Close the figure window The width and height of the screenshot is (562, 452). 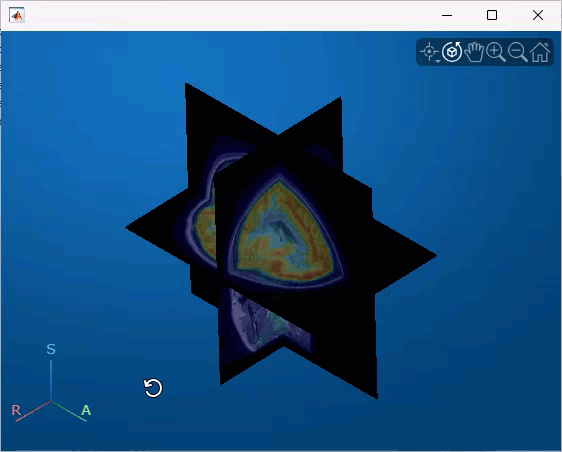[x=538, y=15]
